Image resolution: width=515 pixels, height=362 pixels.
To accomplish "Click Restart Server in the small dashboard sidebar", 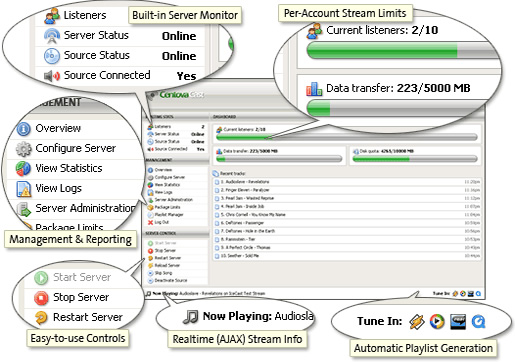I will (168, 258).
